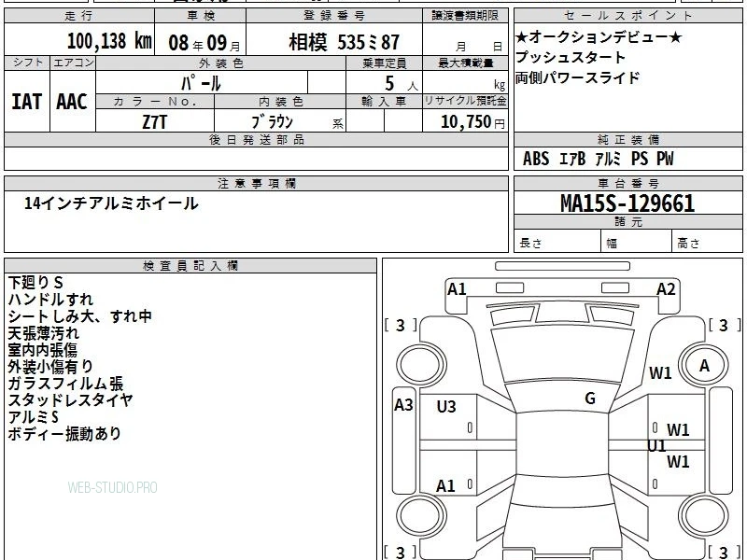
Task: Select the 両側パワースライド line
Action: tap(577, 77)
